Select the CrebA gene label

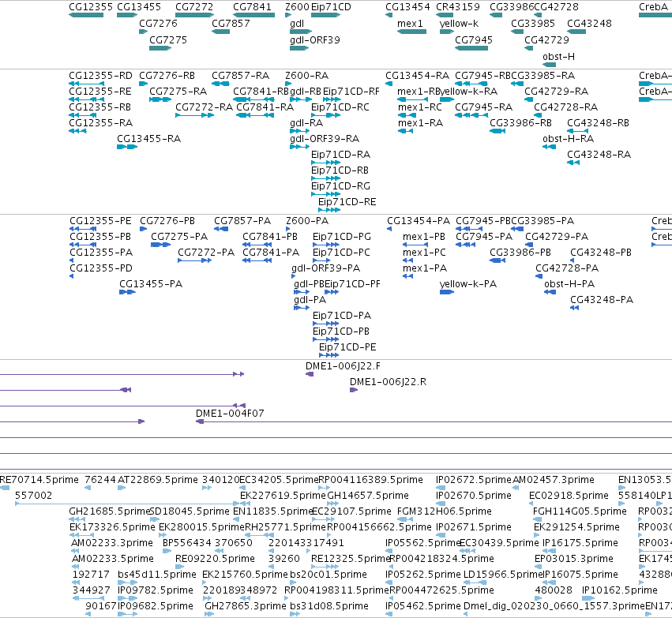[653, 7]
